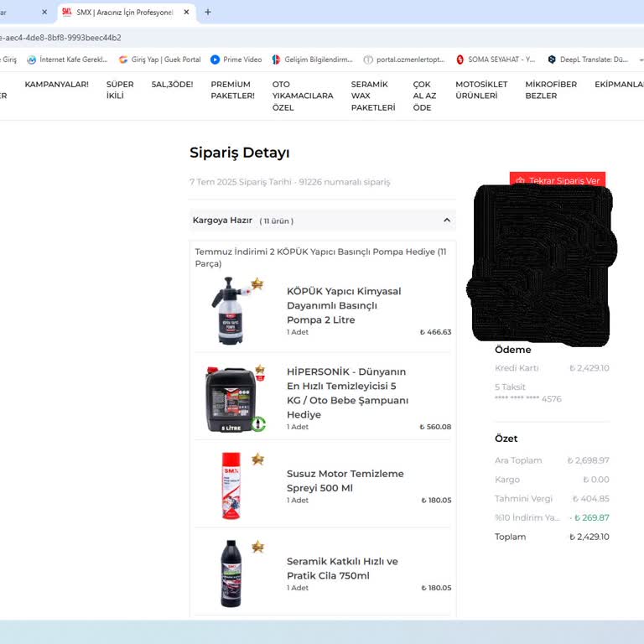
Task: Click Kargoya Hazır section header
Action: pos(322,221)
